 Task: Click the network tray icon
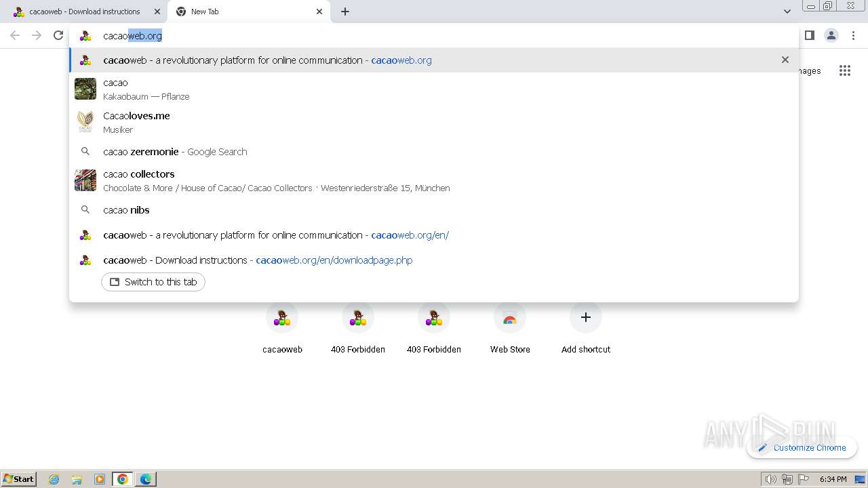click(x=787, y=479)
